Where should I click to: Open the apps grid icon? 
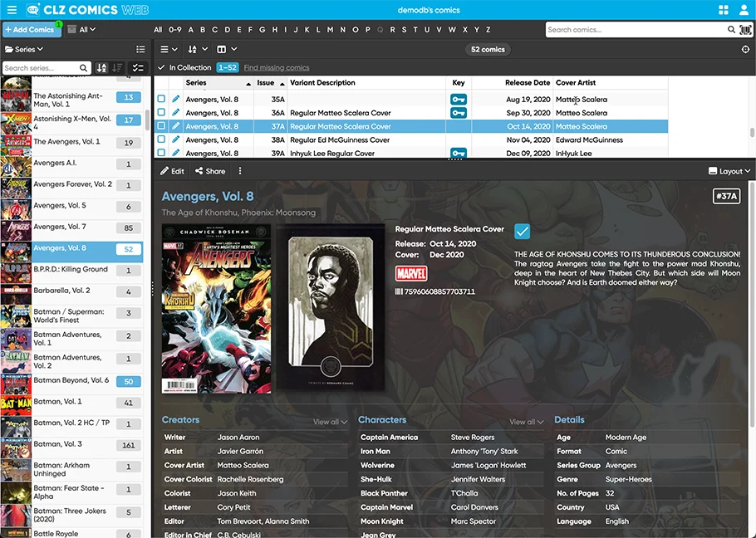point(724,10)
